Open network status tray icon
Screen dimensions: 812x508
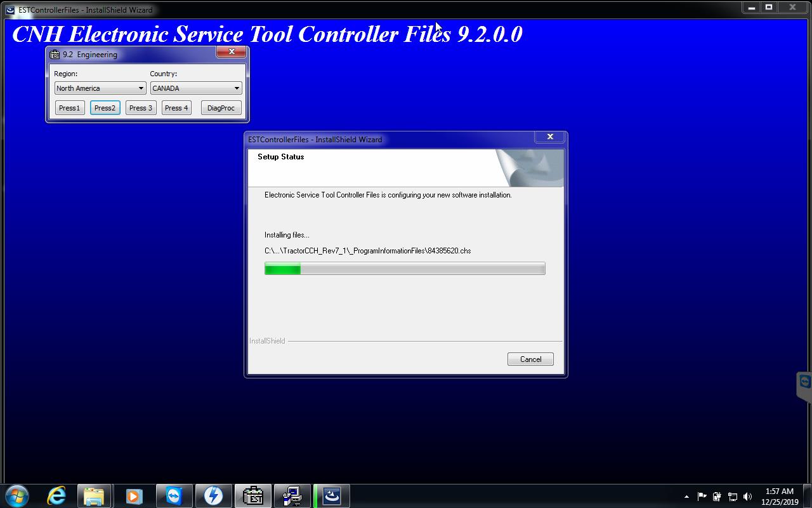tap(732, 497)
